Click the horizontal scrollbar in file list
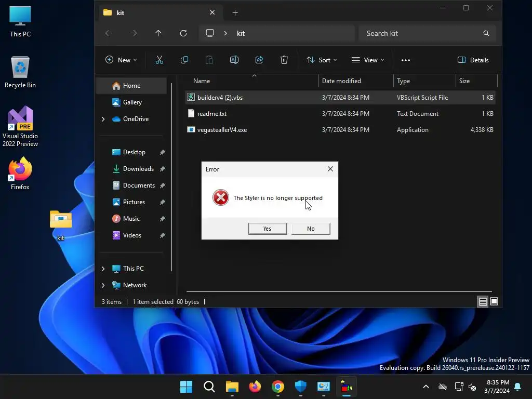The image size is (532, 399). pyautogui.click(x=339, y=291)
